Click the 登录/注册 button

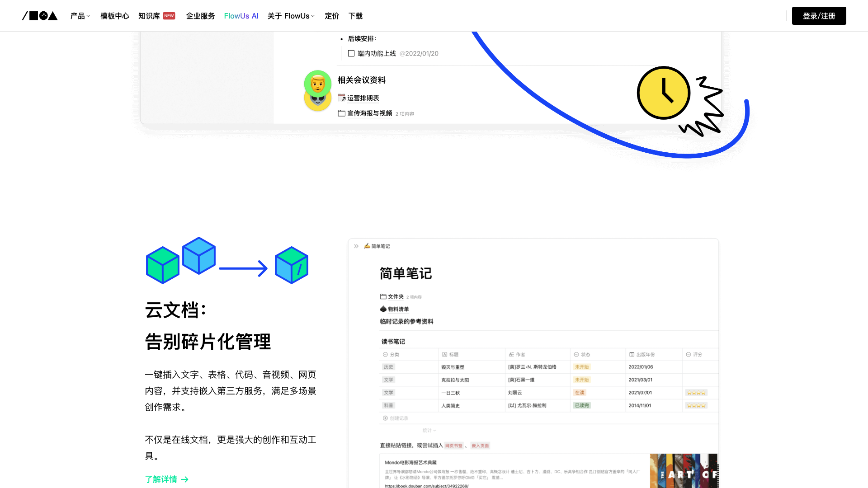[819, 16]
